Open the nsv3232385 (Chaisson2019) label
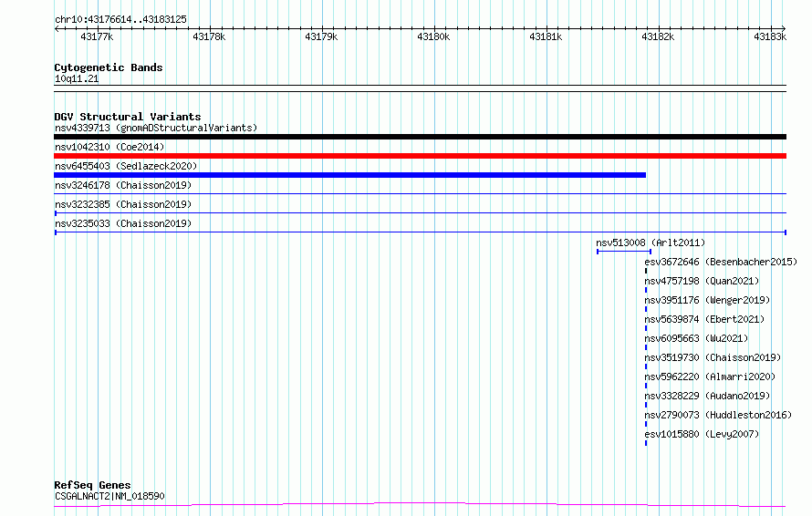This screenshot has width=812, height=516. point(123,204)
